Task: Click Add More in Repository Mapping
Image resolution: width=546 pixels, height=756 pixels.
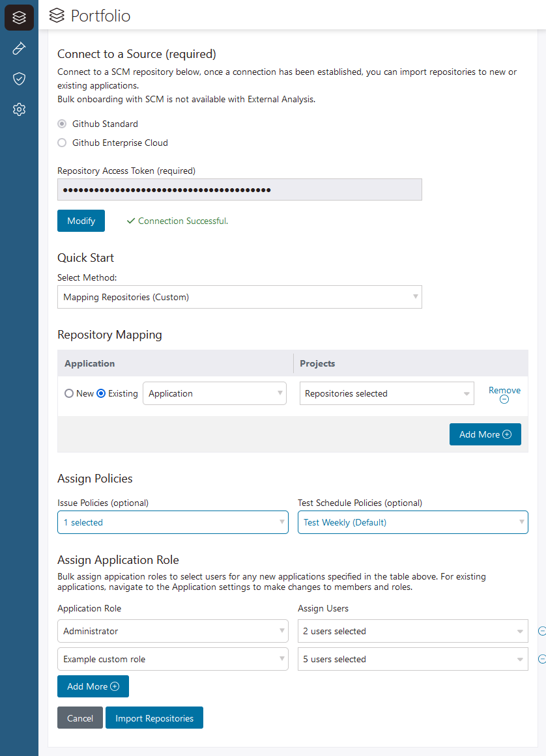Action: 485,434
